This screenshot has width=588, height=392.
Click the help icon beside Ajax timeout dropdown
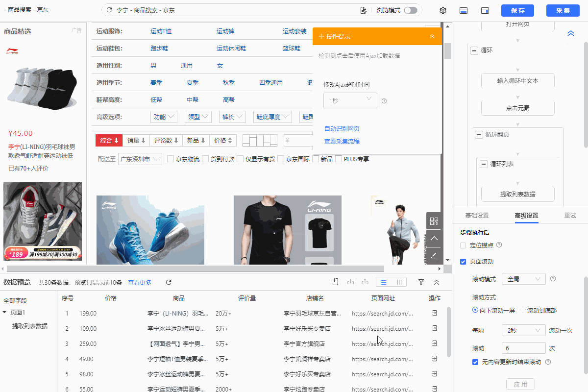(384, 101)
